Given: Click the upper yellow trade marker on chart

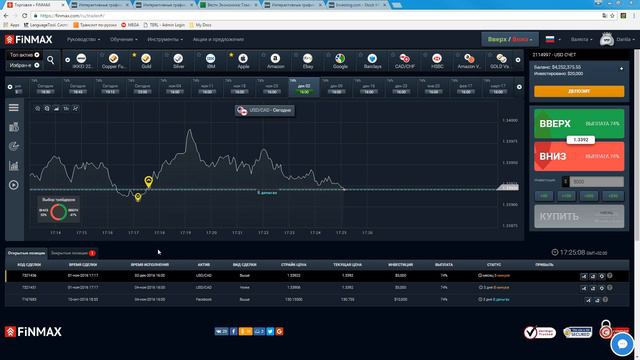Looking at the screenshot, I should (149, 181).
